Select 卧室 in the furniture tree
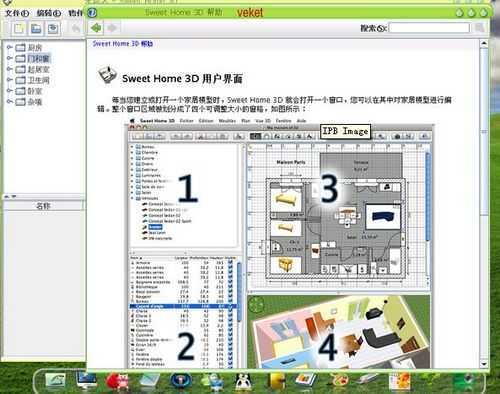 [x=35, y=91]
